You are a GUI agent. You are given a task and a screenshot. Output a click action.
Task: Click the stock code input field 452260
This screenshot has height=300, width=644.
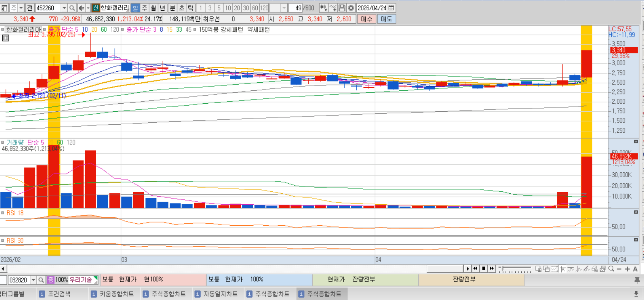48,8
